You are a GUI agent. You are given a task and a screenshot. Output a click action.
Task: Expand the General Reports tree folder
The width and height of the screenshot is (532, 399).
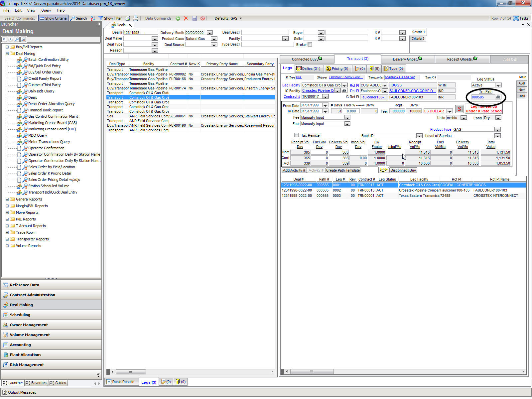7,199
